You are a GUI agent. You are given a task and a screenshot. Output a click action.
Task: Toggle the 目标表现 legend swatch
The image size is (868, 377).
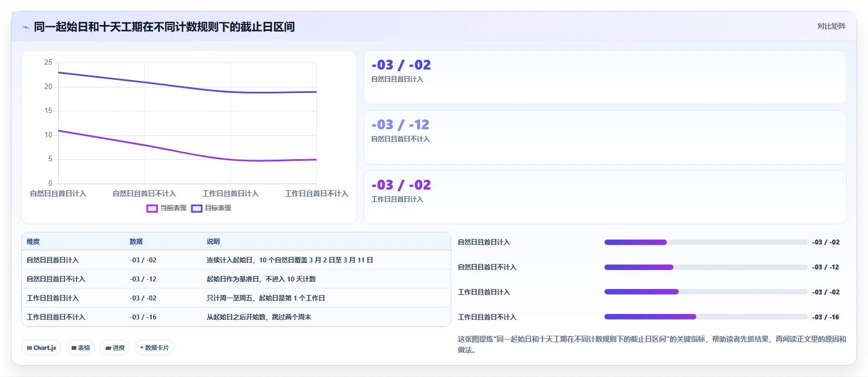coord(197,208)
